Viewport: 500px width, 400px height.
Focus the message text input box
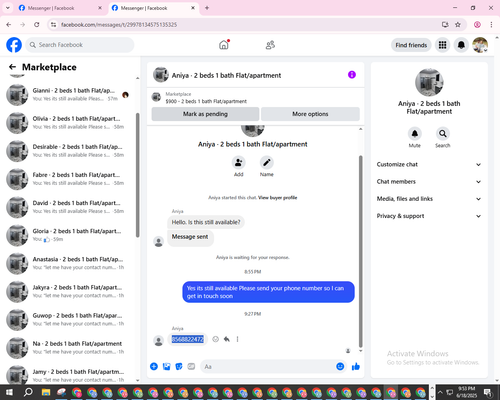[268, 367]
